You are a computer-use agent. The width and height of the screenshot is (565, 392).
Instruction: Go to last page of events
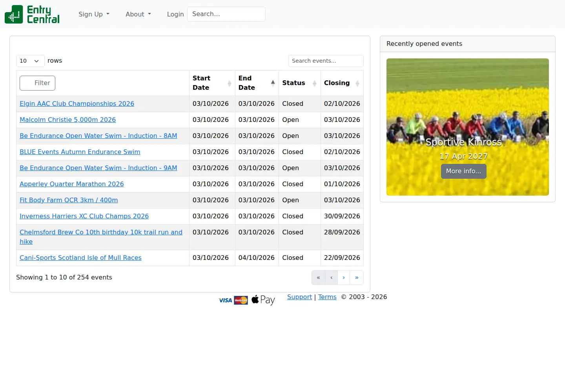357,278
